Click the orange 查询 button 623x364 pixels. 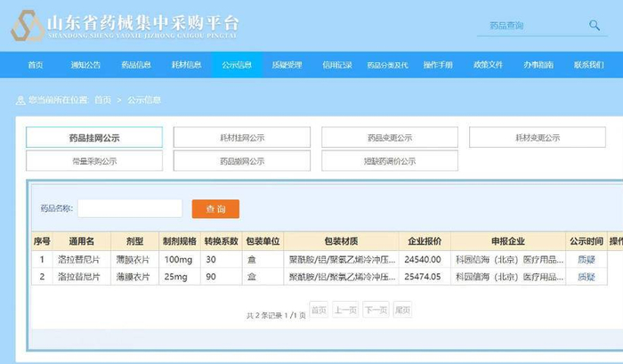pyautogui.click(x=215, y=209)
